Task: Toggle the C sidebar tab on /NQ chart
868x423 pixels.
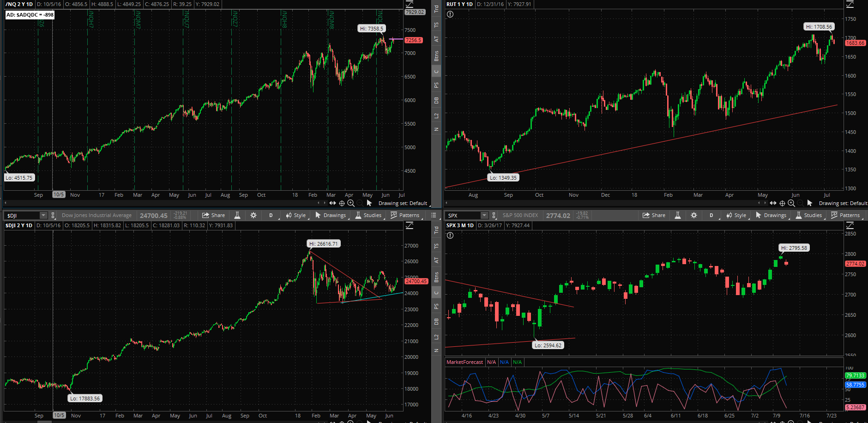Action: (436, 71)
